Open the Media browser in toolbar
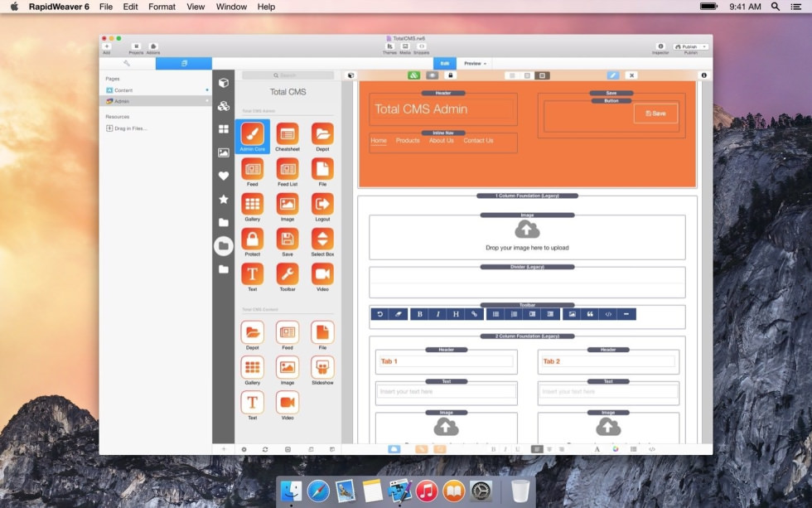Screen dimensions: 812x508 point(405,48)
